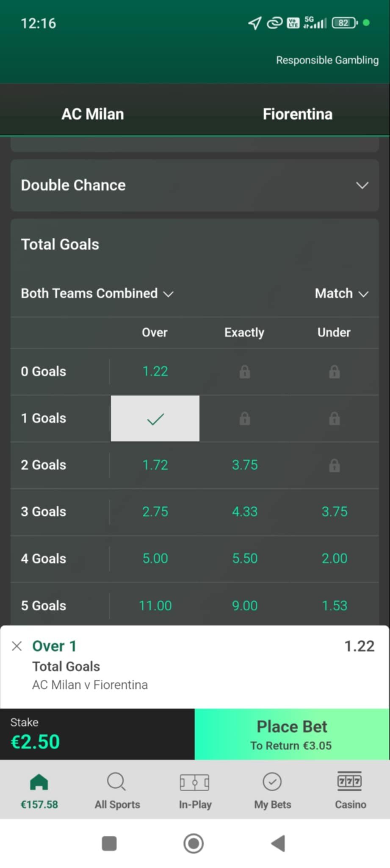Viewport: 390px width, 868px height.
Task: Open the Match period dropdown
Action: pyautogui.click(x=341, y=293)
